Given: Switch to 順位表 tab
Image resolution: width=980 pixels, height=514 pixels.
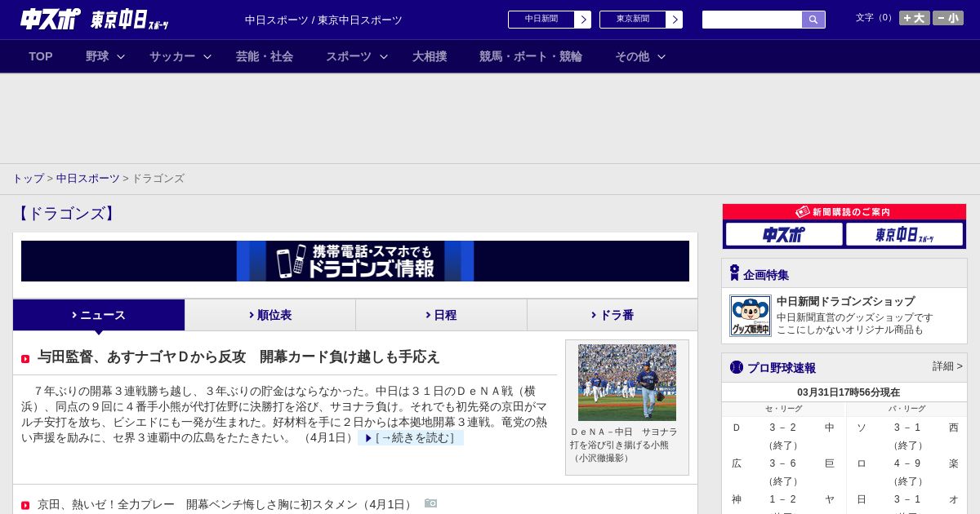Looking at the screenshot, I should tap(270, 315).
